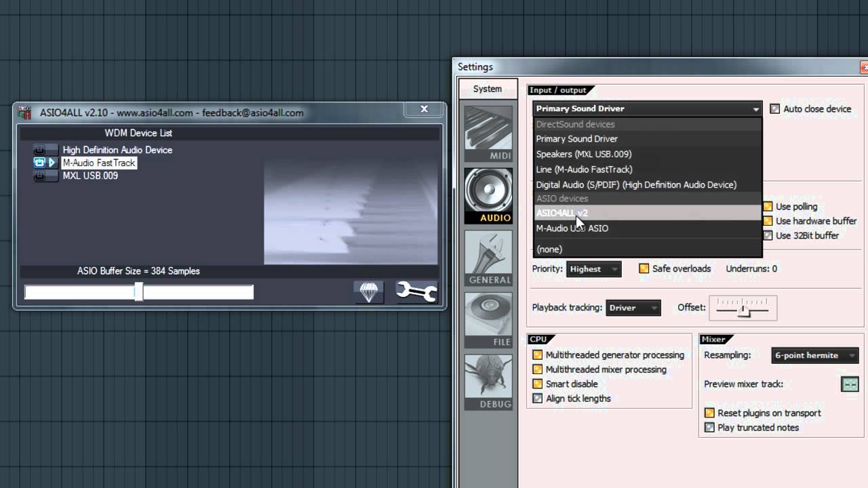Click the ASIO4ALL title bar icon

[x=25, y=113]
